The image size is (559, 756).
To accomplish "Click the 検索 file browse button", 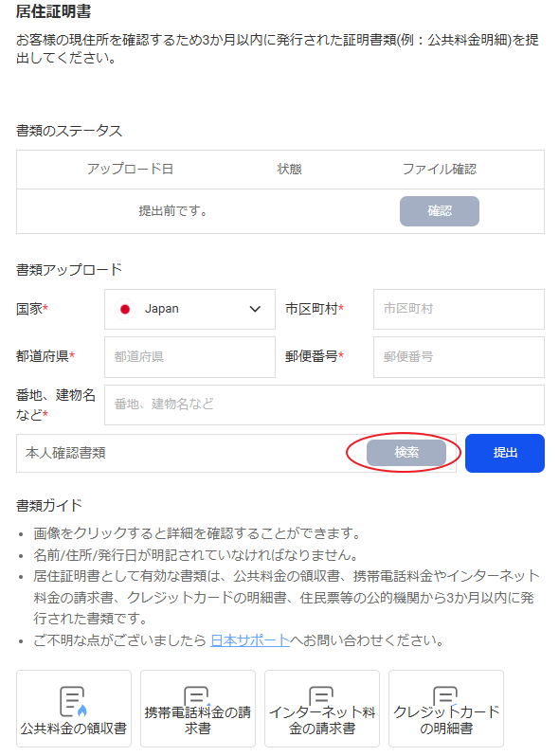I will coord(406,452).
